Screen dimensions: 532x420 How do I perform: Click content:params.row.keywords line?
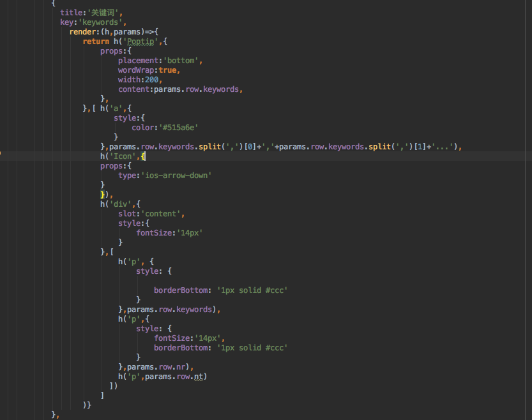pos(180,89)
